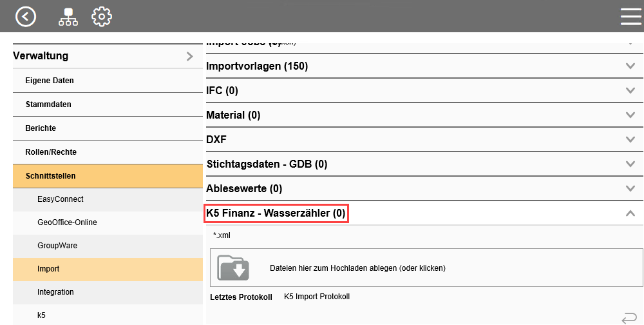
Task: Collapse the K5 Finanz - Wasserzähler chevron
Action: (x=630, y=213)
